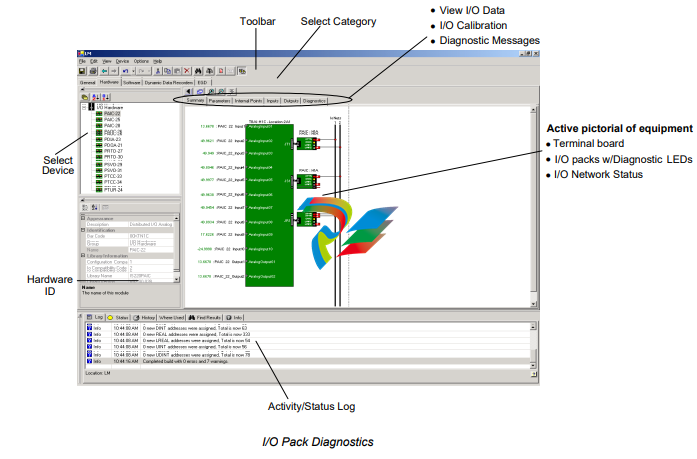Click the blue Undo toolbar icon
This screenshot has width=697, height=459.
pyautogui.click(x=125, y=71)
